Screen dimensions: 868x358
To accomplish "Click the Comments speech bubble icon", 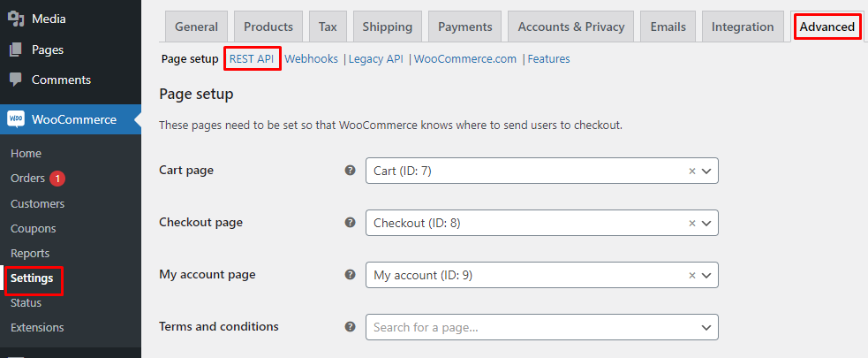I will [x=16, y=80].
